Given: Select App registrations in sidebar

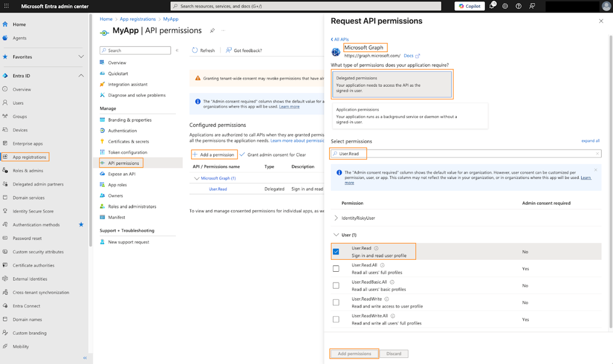Looking at the screenshot, I should [29, 157].
